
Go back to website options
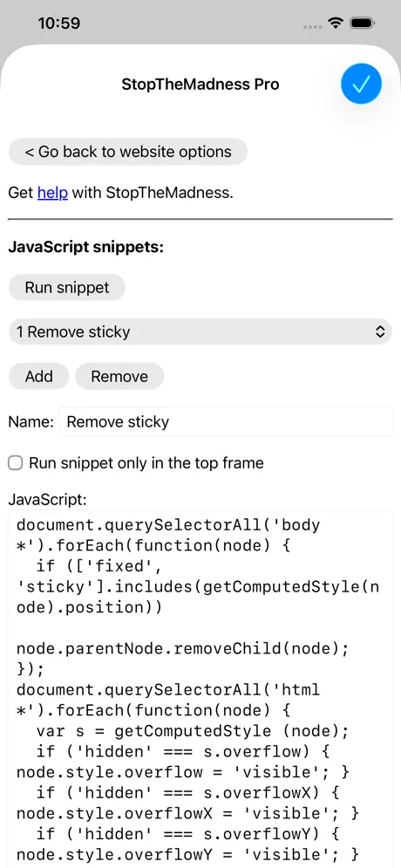[x=128, y=152]
